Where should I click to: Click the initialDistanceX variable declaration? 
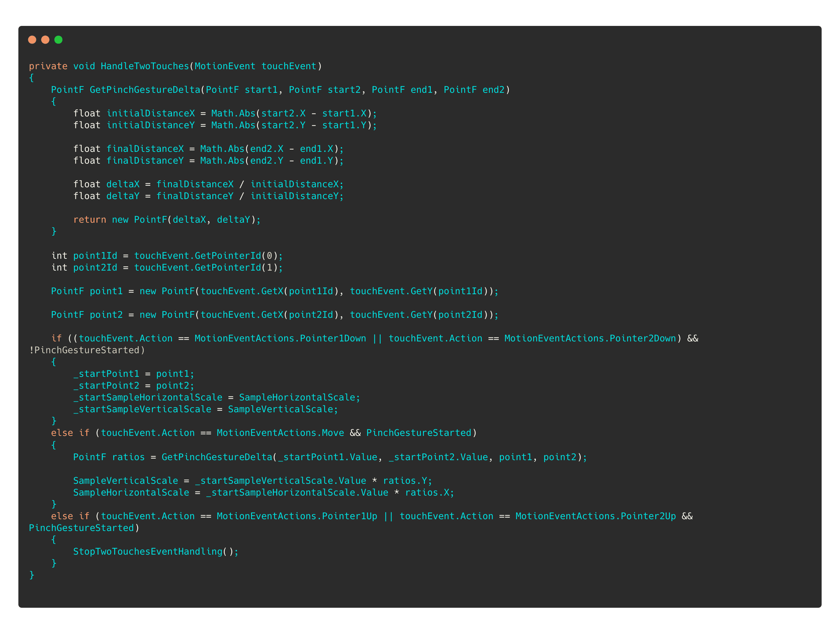point(151,113)
